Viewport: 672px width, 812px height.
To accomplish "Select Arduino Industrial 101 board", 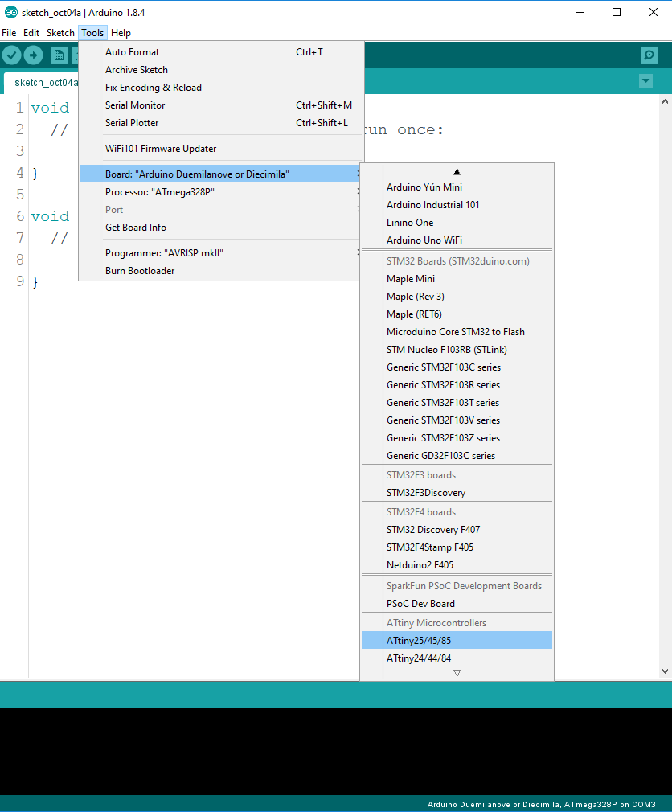I will click(457, 204).
